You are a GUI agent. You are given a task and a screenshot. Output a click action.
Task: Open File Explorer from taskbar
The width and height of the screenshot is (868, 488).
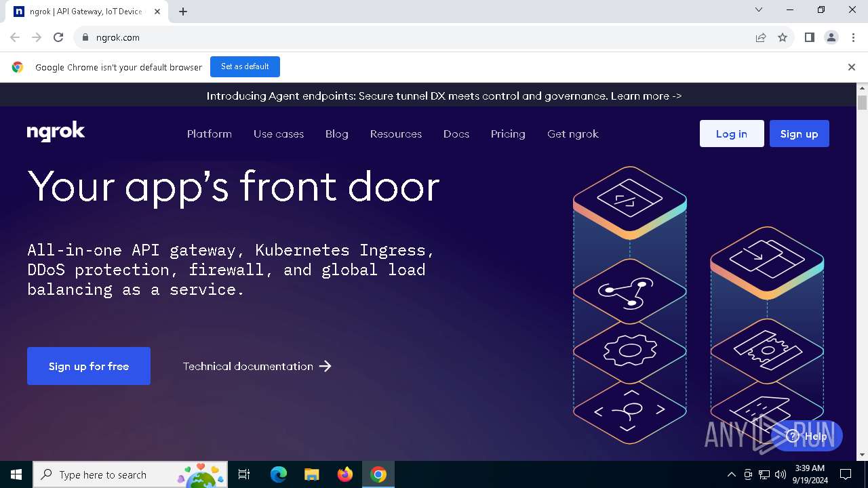(312, 474)
